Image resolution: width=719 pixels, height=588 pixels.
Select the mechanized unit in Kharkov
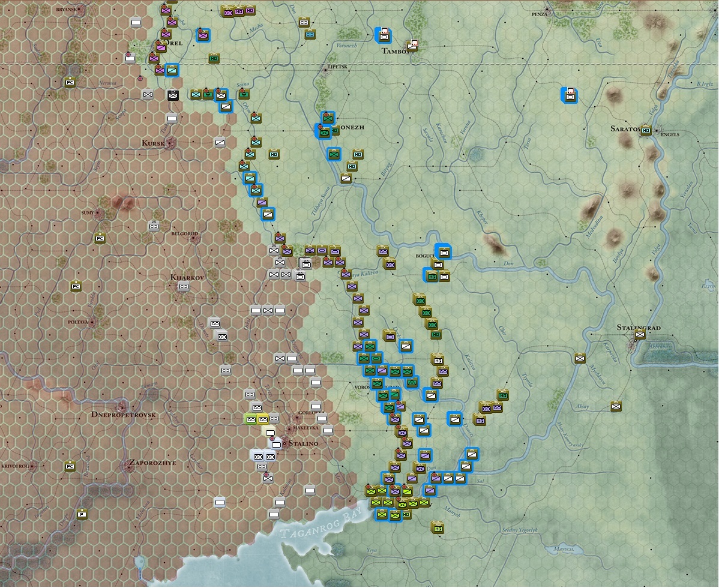[x=184, y=286]
